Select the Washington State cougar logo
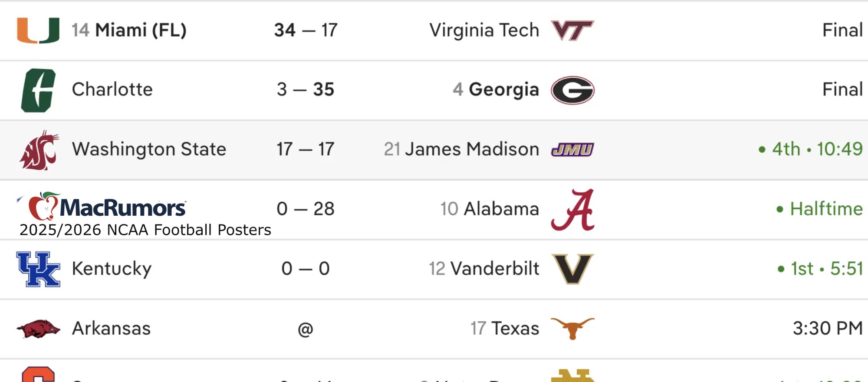Screen dimensions: 868x382 coord(37,149)
